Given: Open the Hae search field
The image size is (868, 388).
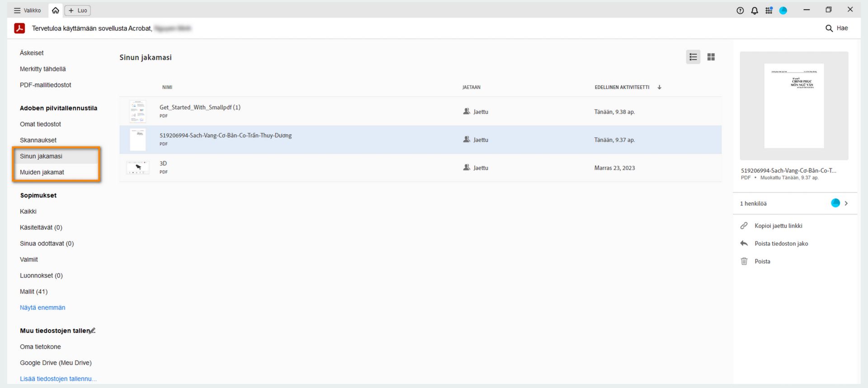Looking at the screenshot, I should 837,28.
